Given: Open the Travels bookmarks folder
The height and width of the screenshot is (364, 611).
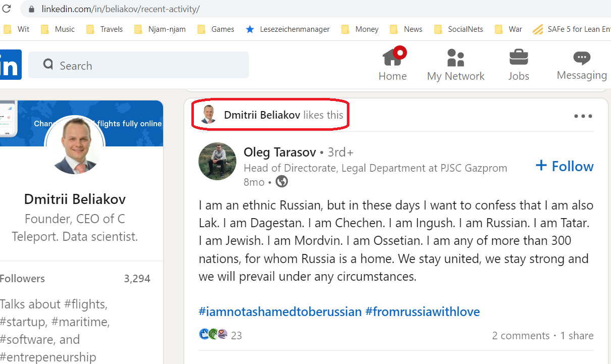Looking at the screenshot, I should click(x=105, y=29).
